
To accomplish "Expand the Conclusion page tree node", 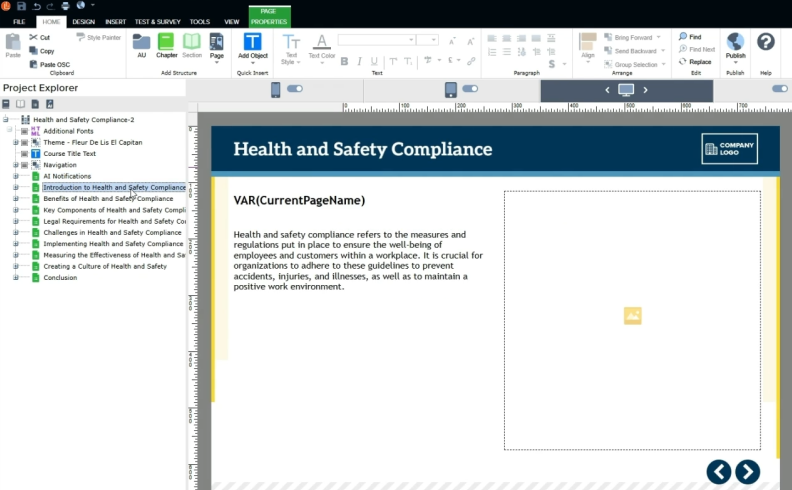I will click(15, 278).
